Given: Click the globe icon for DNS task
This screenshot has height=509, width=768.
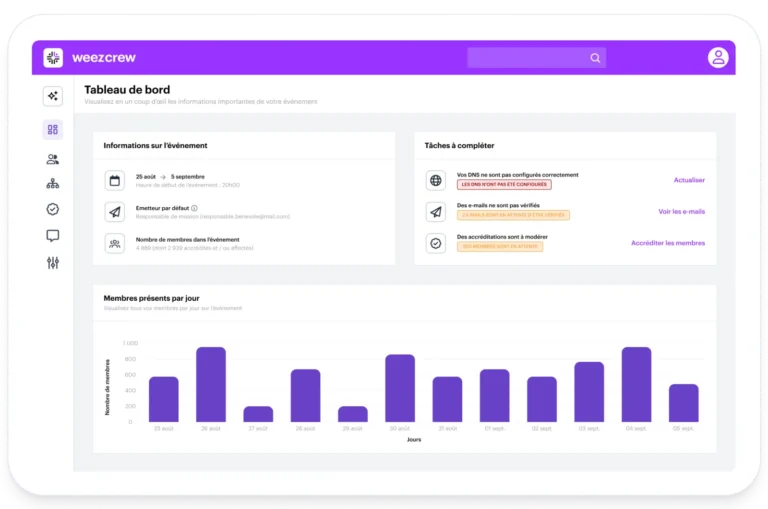Looking at the screenshot, I should [435, 180].
